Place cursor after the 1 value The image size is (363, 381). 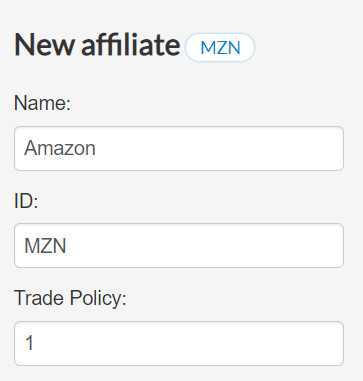pos(35,343)
